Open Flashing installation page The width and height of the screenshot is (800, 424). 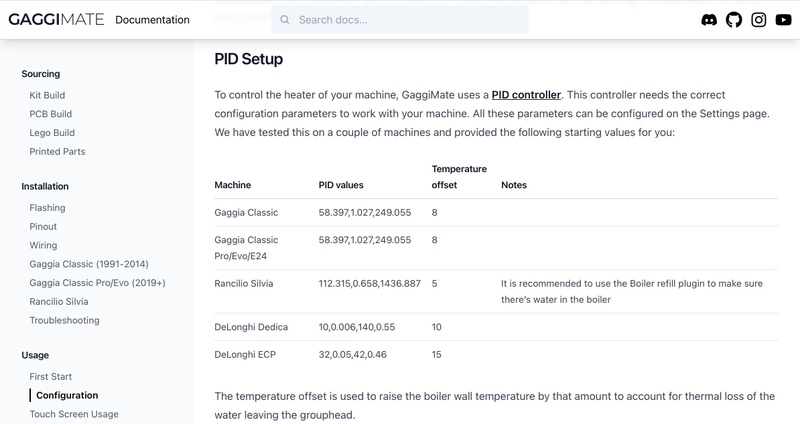coord(47,208)
